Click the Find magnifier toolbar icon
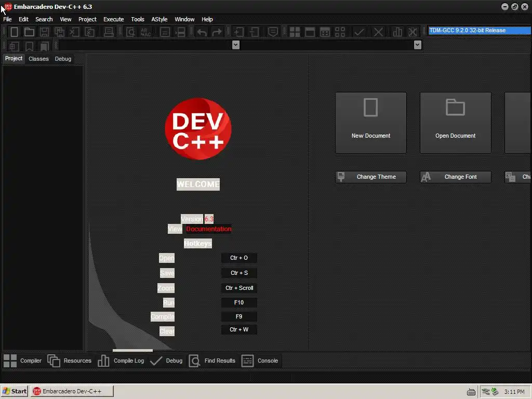This screenshot has width=532, height=399. [130, 32]
